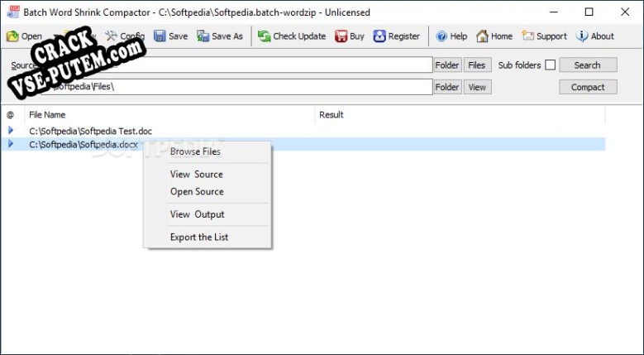Click the Support mail icon
644x355 pixels.
(x=527, y=36)
